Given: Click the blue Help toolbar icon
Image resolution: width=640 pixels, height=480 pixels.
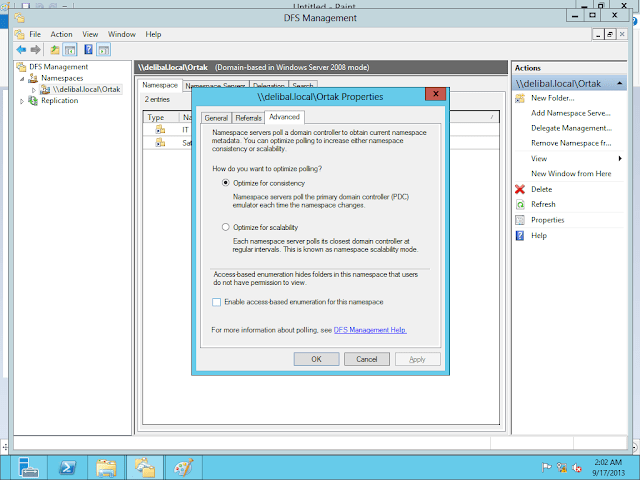Looking at the screenshot, I should pos(88,49).
